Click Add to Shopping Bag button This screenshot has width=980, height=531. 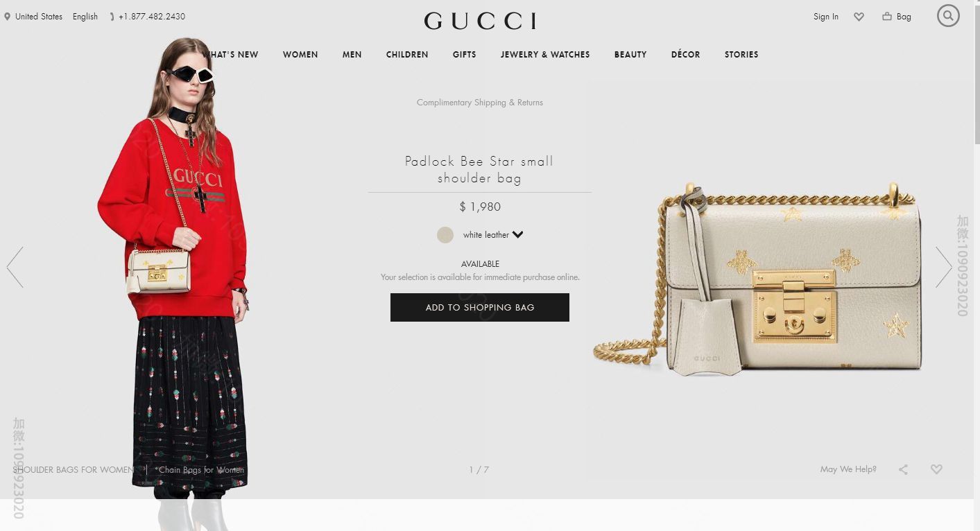click(x=480, y=307)
